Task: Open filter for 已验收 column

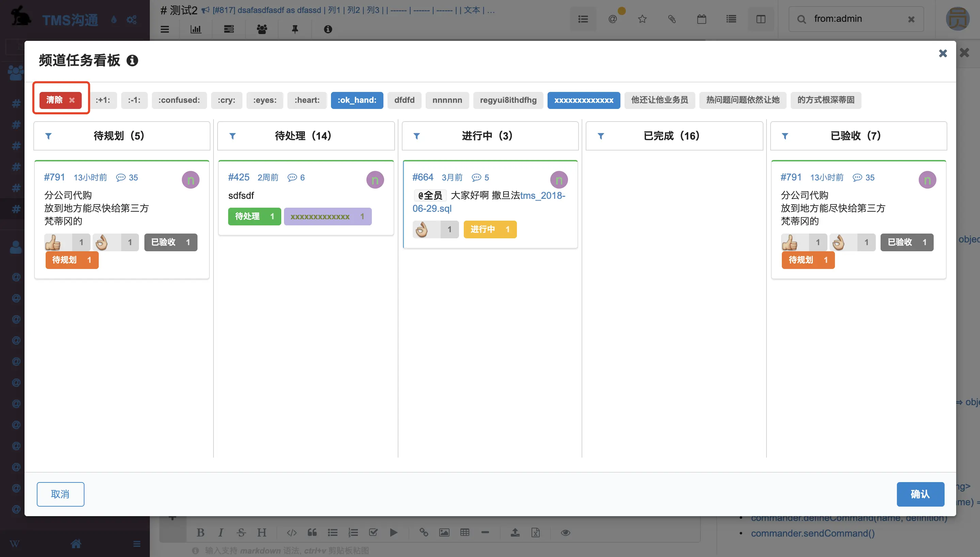Action: point(785,136)
